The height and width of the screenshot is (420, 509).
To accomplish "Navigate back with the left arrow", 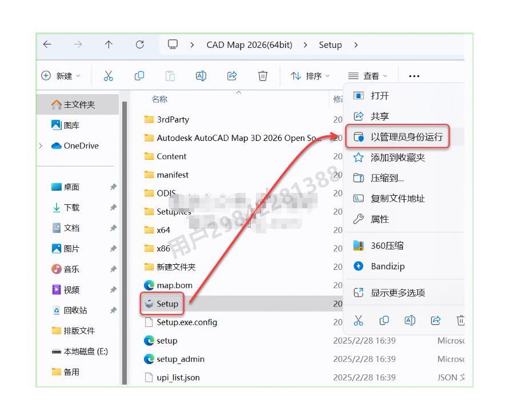I will coord(47,45).
